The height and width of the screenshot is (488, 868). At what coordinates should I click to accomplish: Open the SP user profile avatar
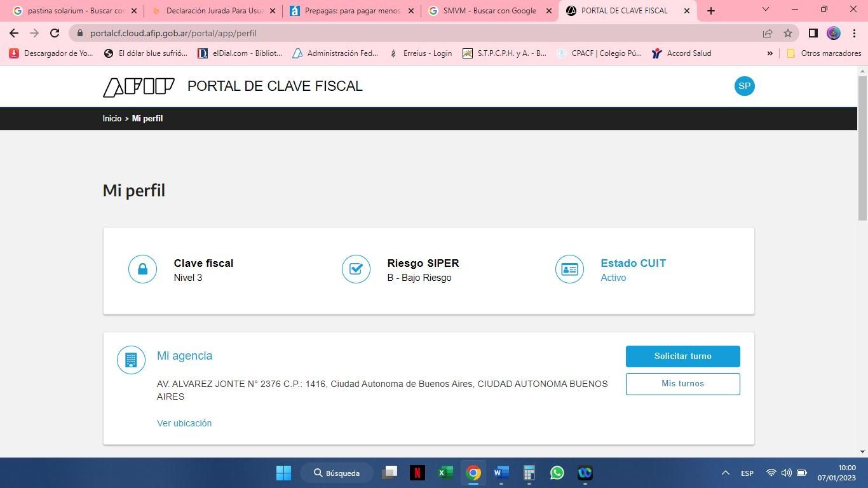744,86
